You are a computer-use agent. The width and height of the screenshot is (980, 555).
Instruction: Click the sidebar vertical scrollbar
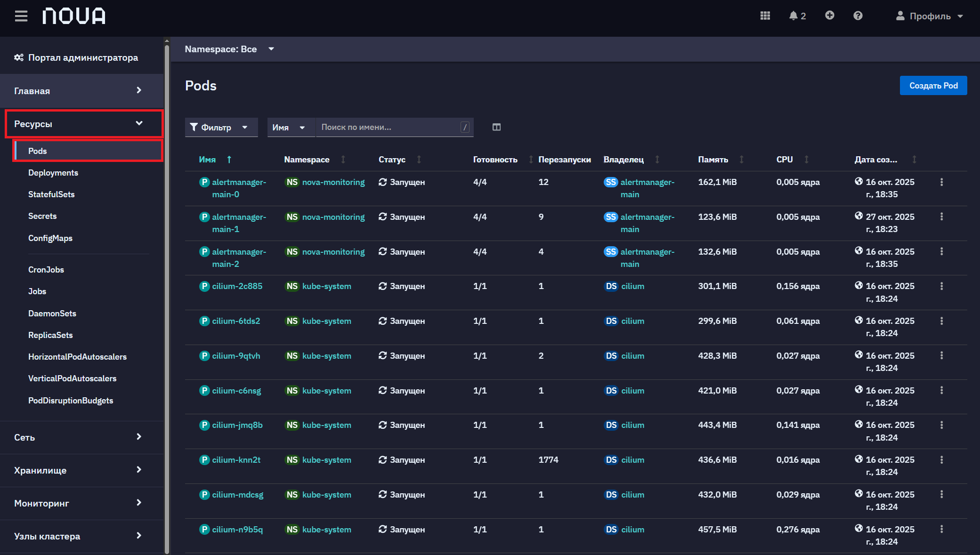tap(167, 296)
